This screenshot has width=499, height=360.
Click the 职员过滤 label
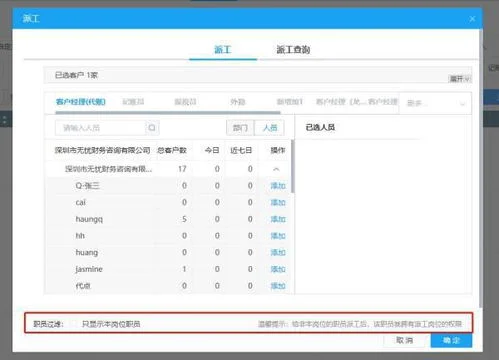(48, 324)
